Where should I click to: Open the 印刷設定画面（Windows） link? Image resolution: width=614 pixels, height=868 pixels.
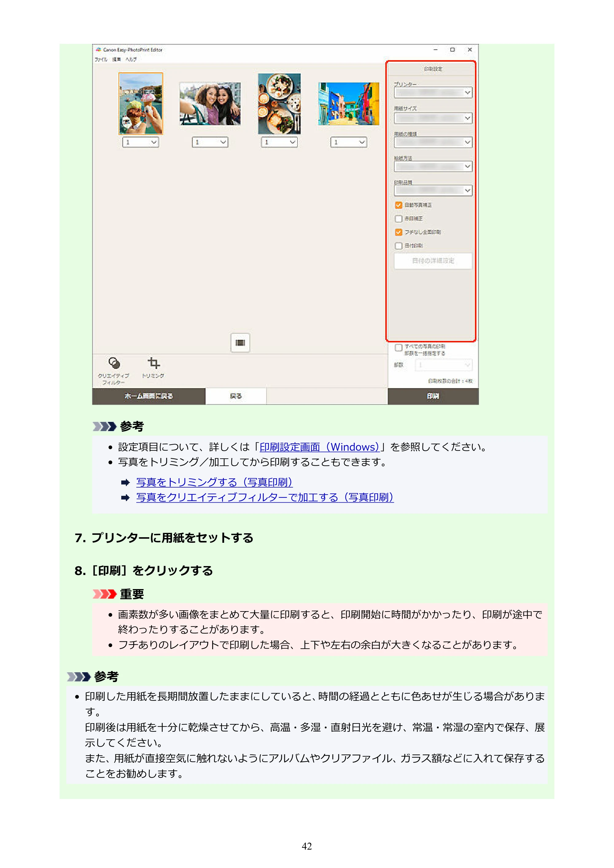319,447
